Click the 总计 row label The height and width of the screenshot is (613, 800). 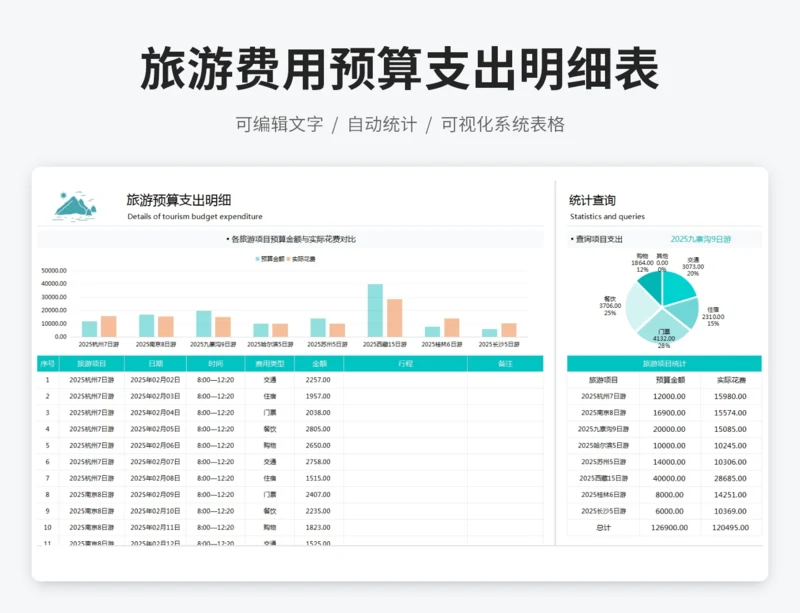coord(604,527)
